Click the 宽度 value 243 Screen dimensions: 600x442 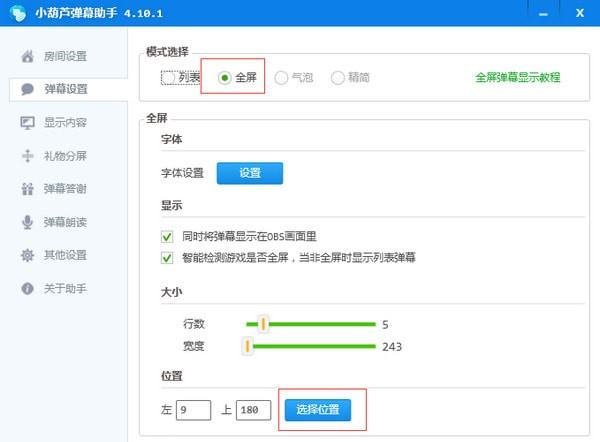tap(392, 347)
